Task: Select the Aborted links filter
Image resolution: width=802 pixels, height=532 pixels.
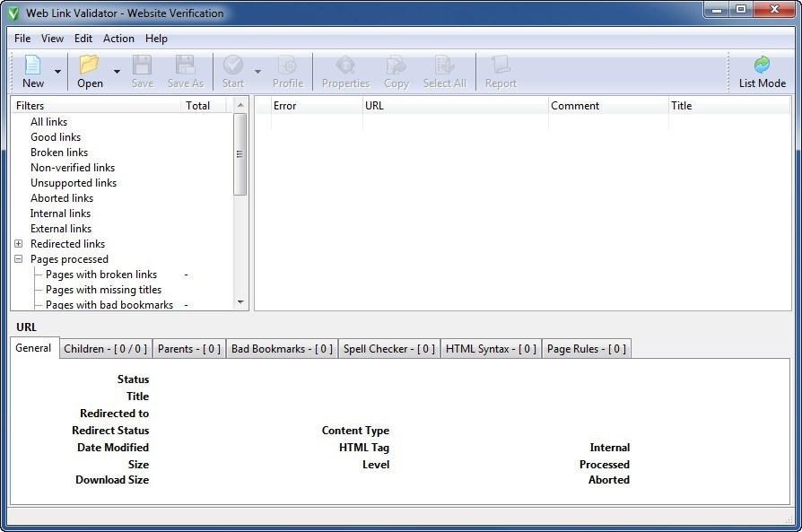Action: coord(61,198)
